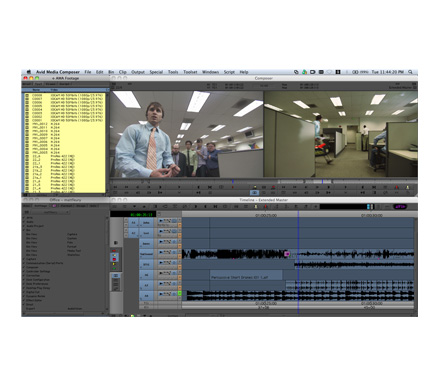Select the Percussive Short Drones audio clip
The image size is (438, 376).
point(246,275)
